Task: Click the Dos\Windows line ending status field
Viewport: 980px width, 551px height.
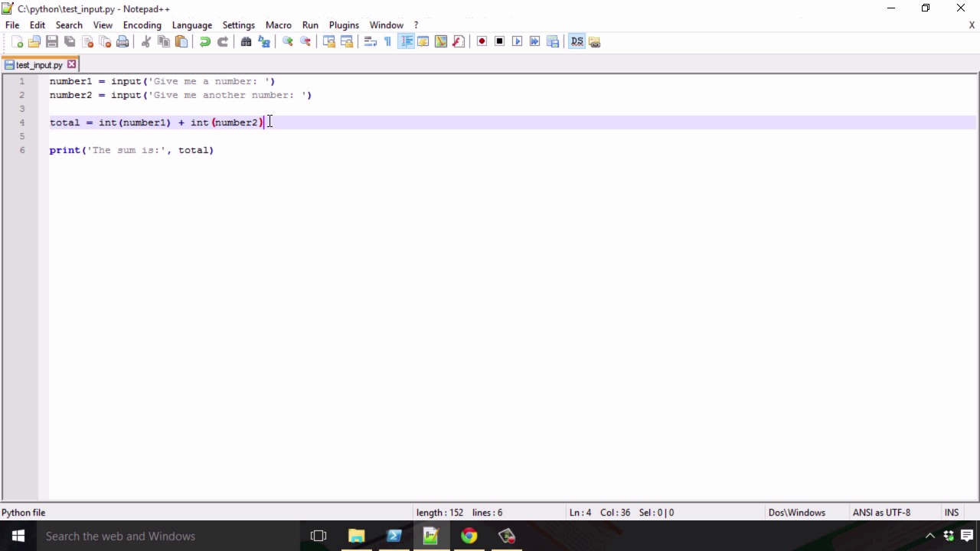Action: (797, 513)
